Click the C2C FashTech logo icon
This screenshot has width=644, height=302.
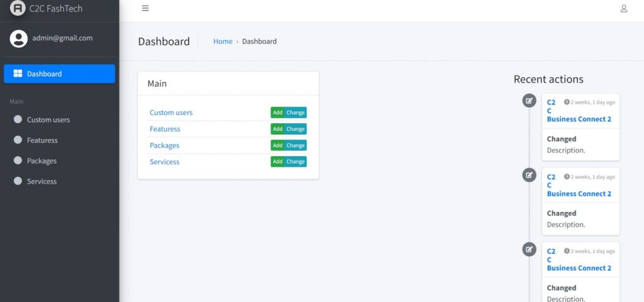(x=18, y=8)
